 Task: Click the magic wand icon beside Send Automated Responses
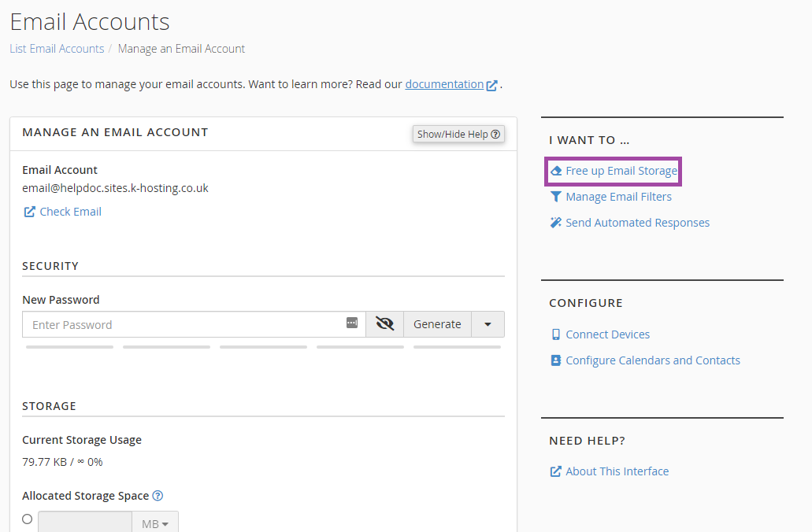click(x=556, y=223)
